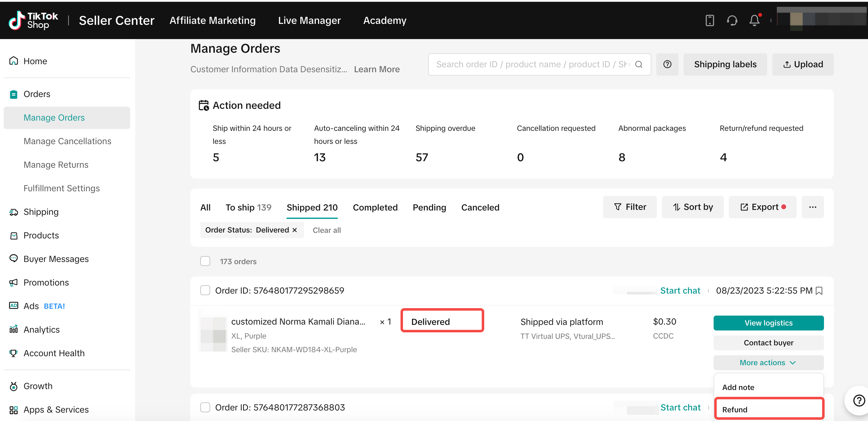
Task: Click the search magnifier icon
Action: [x=639, y=64]
